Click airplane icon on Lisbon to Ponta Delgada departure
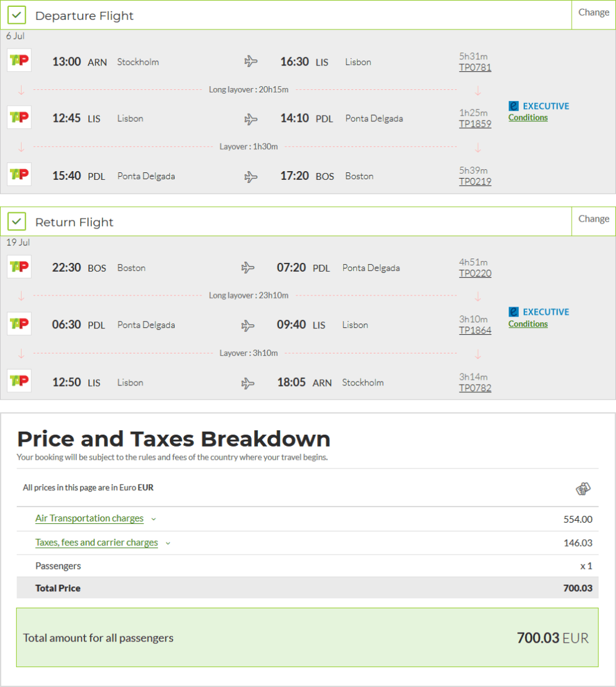This screenshot has width=616, height=687. (x=251, y=119)
